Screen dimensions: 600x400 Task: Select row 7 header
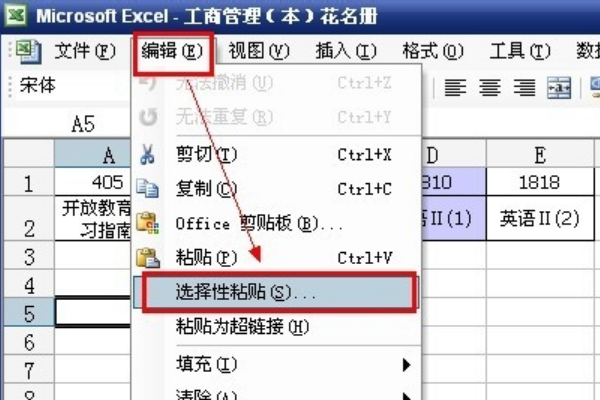pyautogui.click(x=29, y=369)
